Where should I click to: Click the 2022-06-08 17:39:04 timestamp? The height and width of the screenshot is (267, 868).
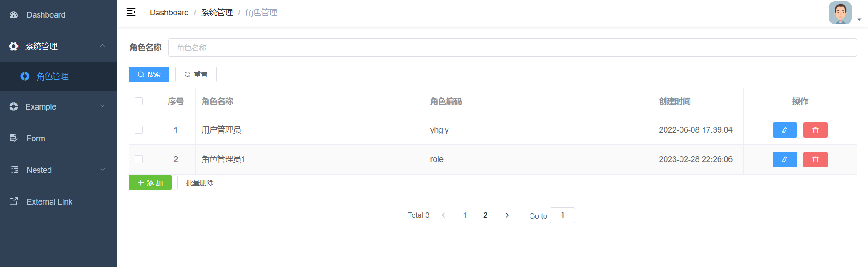pos(695,130)
